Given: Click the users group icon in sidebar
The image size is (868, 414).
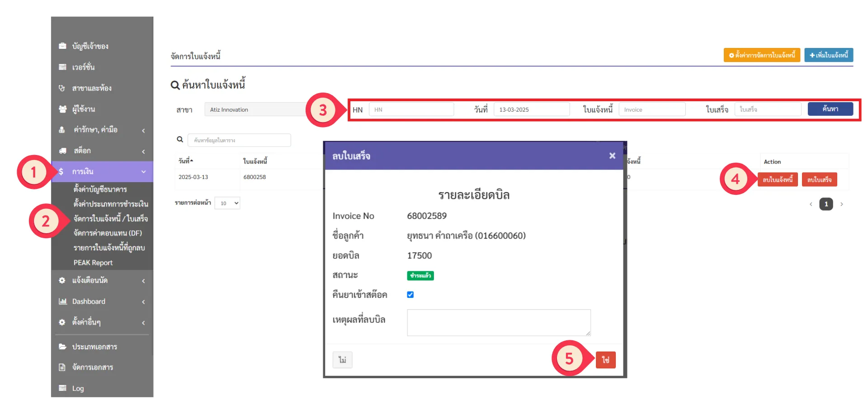Looking at the screenshot, I should [62, 109].
